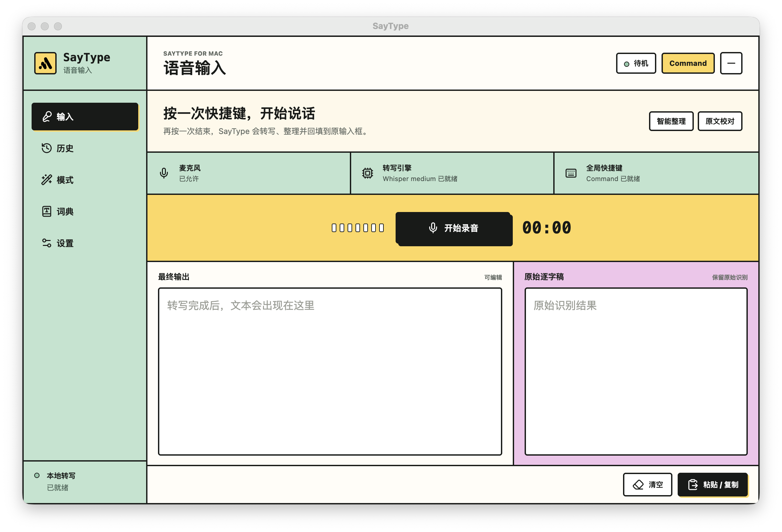Click the 粘贴 / 复制 button
The height and width of the screenshot is (532, 782).
coord(713,485)
